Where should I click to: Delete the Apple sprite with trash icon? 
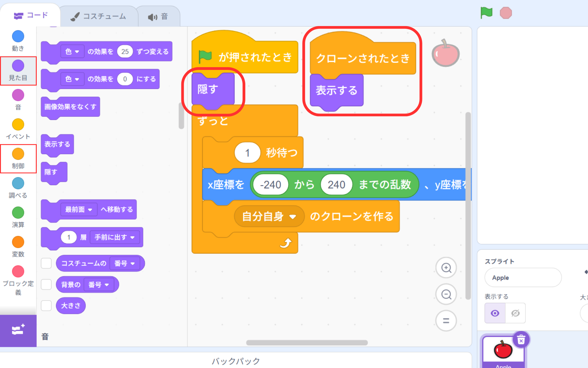coord(521,340)
